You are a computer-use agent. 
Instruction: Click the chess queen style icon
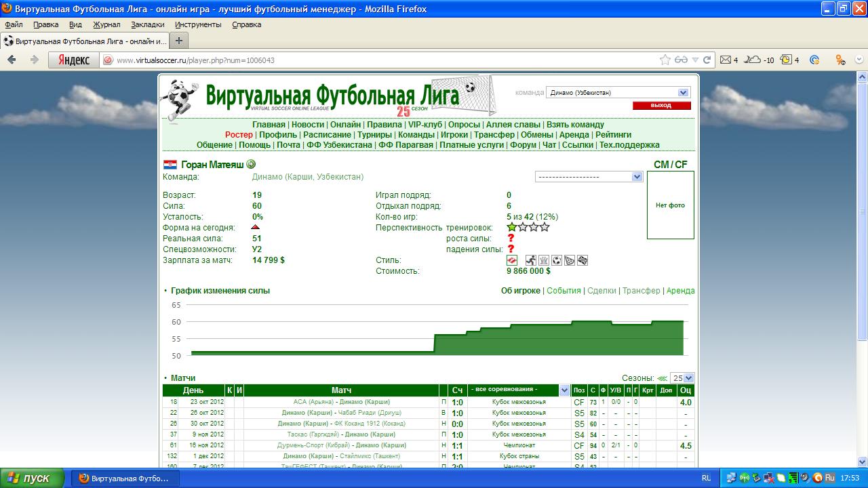click(x=544, y=260)
